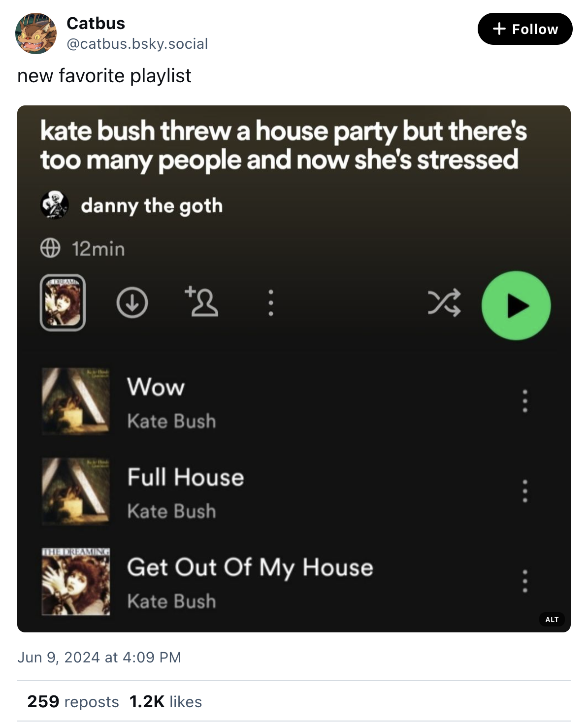588x723 pixels.
Task: Click the green play button
Action: 516,305
